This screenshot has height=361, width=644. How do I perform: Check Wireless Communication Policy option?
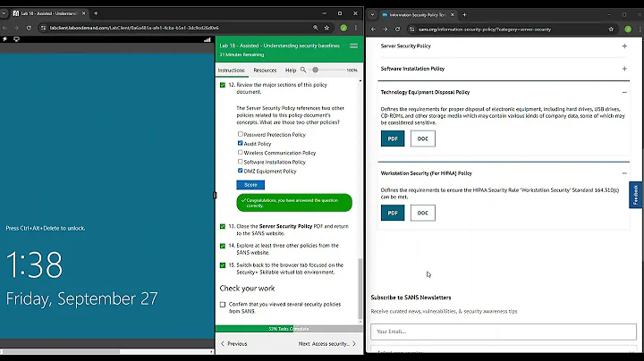tap(241, 152)
